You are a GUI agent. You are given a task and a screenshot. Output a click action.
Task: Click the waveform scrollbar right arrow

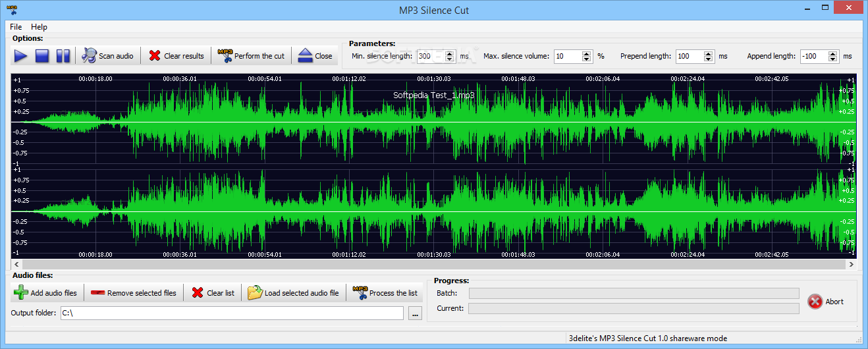point(852,263)
